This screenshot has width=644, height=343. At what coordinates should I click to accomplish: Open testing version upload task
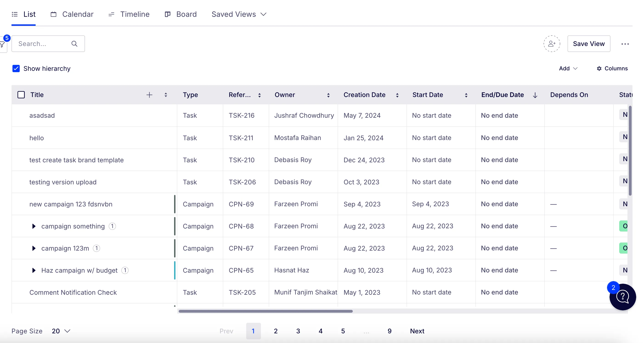point(63,182)
